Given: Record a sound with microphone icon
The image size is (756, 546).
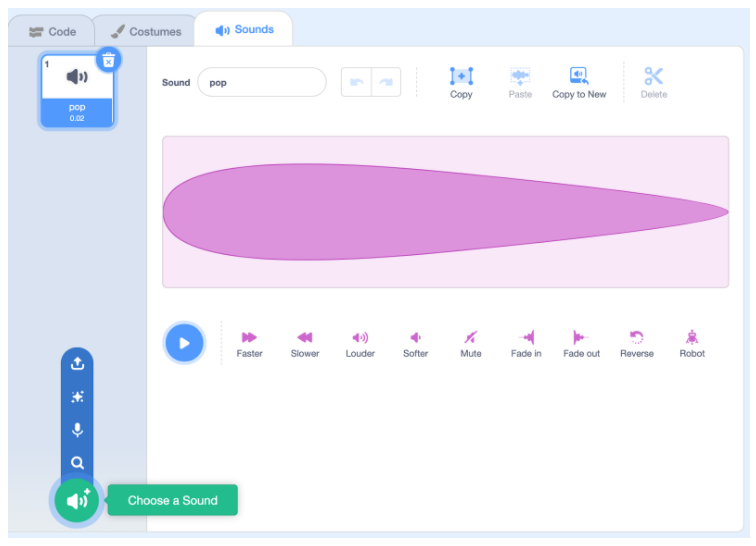Looking at the screenshot, I should click(x=77, y=430).
